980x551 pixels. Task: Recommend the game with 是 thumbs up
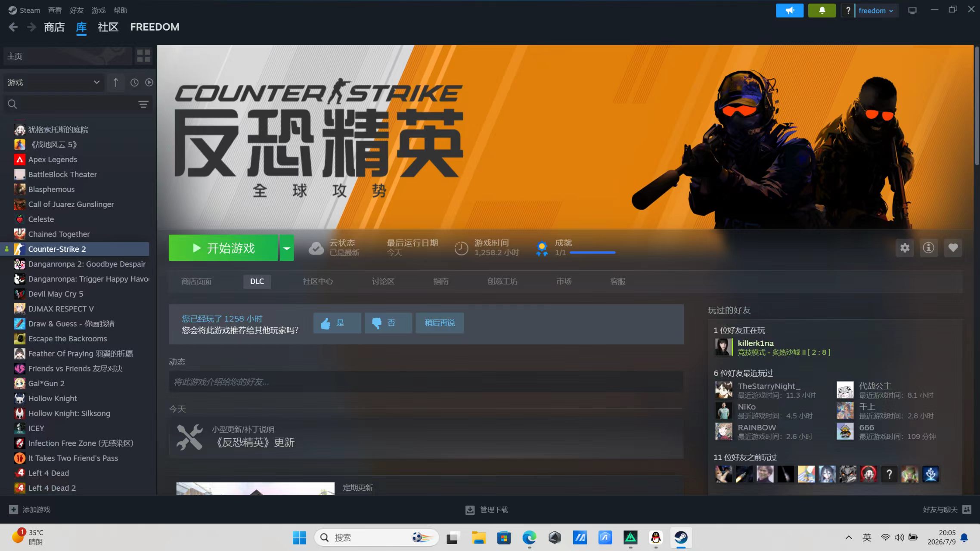(337, 323)
